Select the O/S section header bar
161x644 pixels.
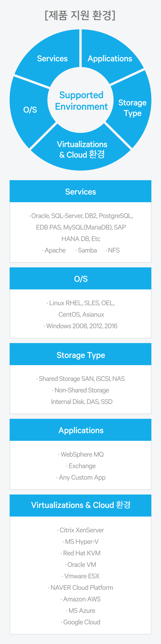(x=80, y=279)
